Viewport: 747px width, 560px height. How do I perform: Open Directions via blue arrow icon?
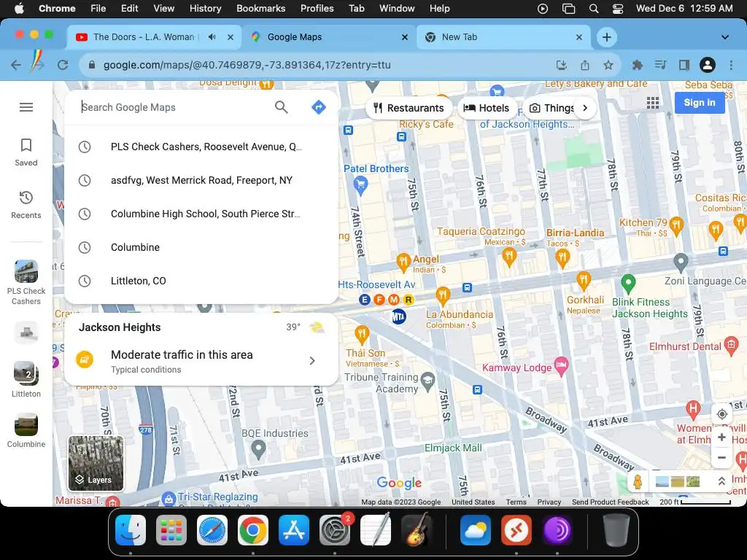pyautogui.click(x=319, y=107)
